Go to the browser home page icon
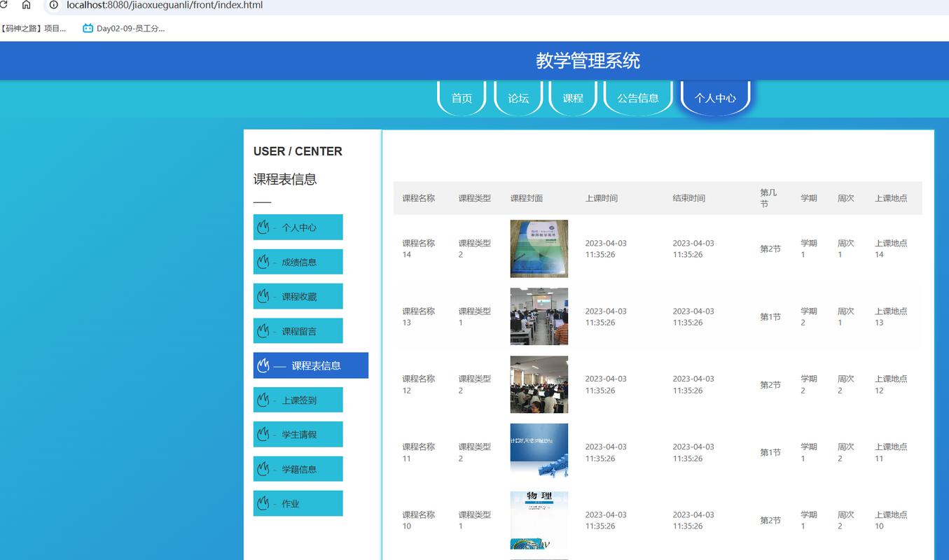Image resolution: width=949 pixels, height=560 pixels. 27,5
